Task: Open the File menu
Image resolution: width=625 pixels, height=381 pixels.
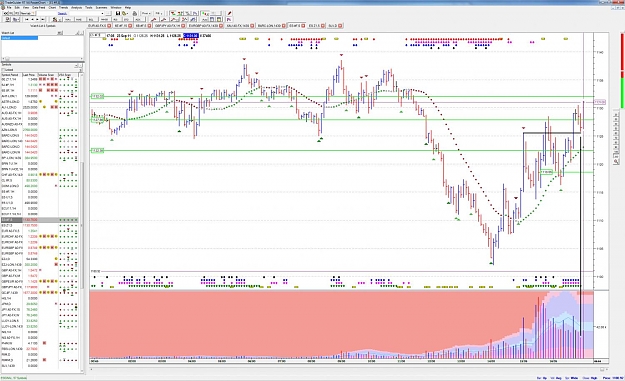Action: (x=9, y=7)
